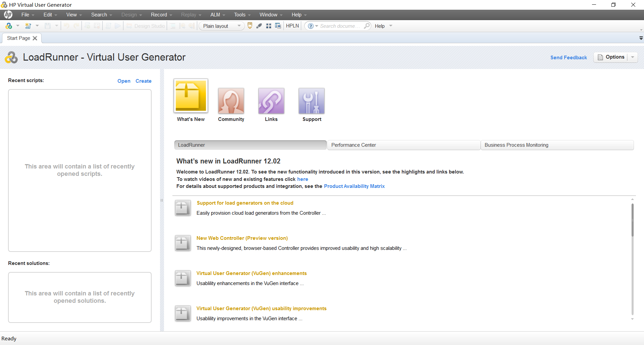644x345 pixels.
Task: Click the add/open script toolbar icon
Action: coord(28,26)
